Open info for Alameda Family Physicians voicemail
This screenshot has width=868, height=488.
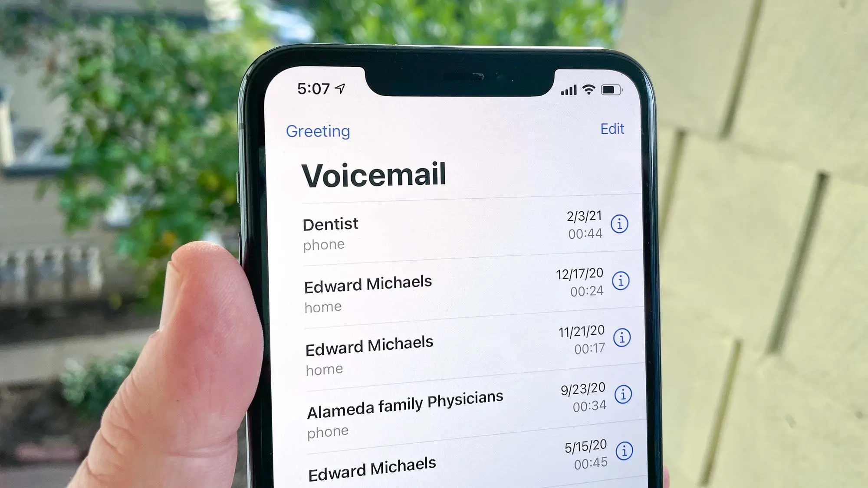[622, 394]
